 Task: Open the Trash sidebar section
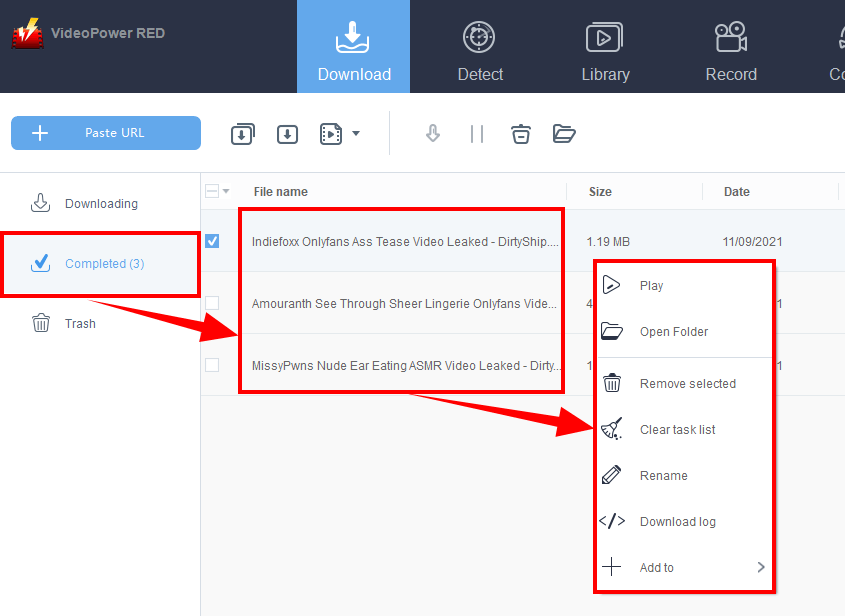[100, 323]
